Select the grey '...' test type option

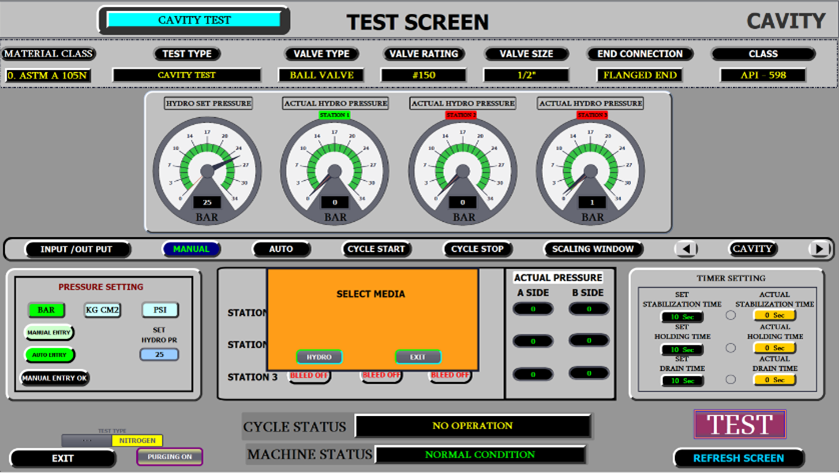pyautogui.click(x=87, y=440)
